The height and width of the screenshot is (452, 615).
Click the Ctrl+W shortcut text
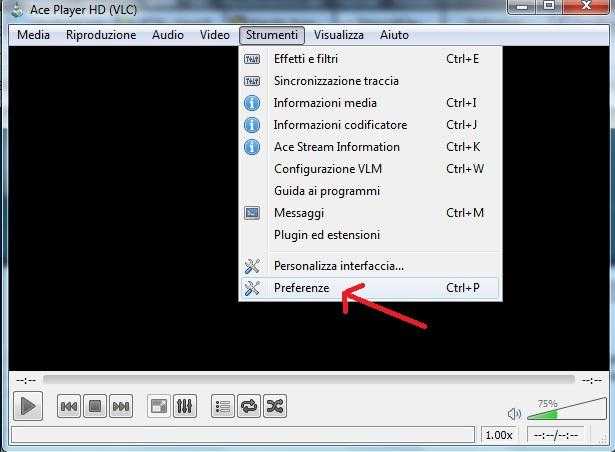tap(465, 168)
